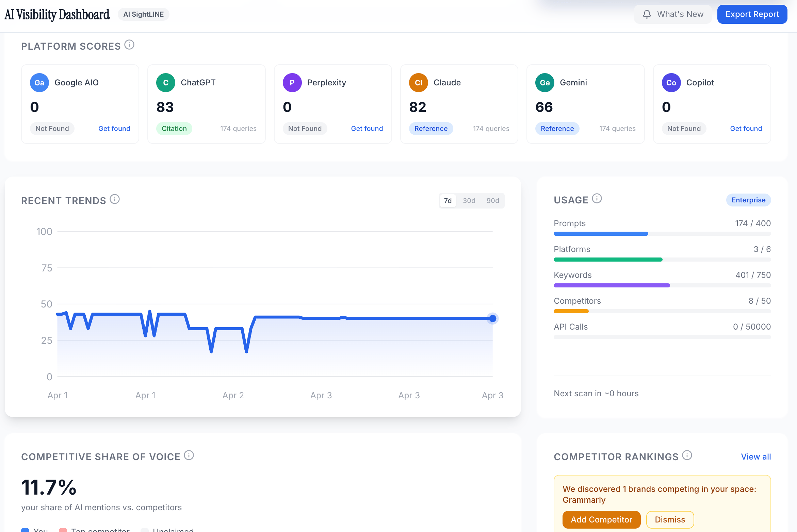This screenshot has height=532, width=797.
Task: Add Grammarly via Add Competitor button
Action: pyautogui.click(x=601, y=520)
